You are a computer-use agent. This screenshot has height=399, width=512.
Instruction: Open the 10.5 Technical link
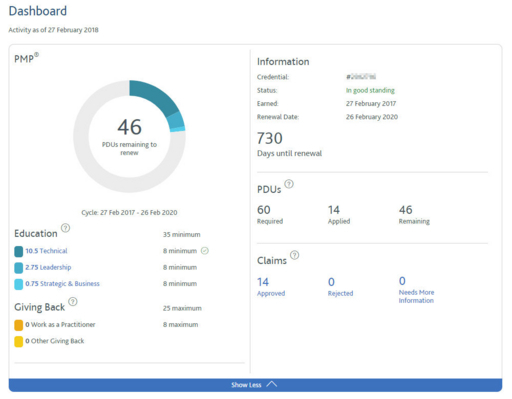point(46,251)
